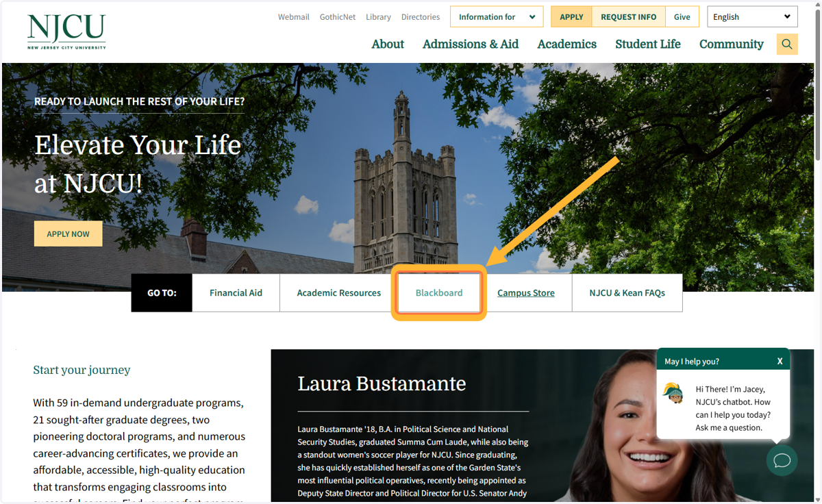Open the Blackboard link

click(439, 292)
